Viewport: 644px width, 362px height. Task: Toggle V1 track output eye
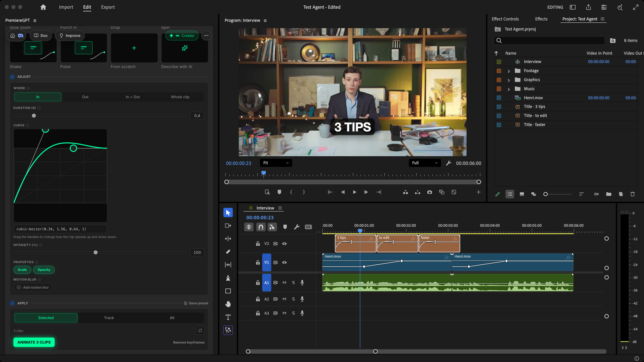coord(284,262)
